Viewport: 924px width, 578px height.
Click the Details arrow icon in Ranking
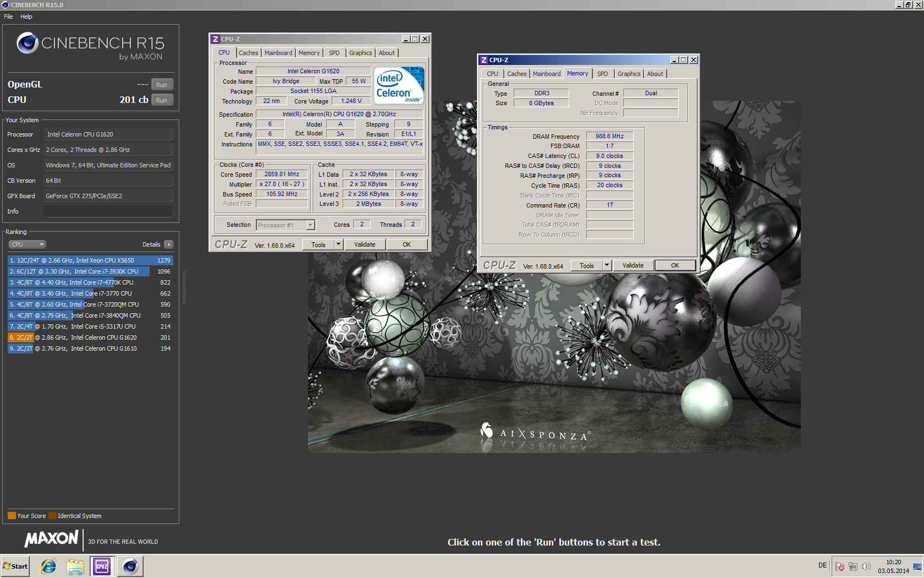coord(168,244)
